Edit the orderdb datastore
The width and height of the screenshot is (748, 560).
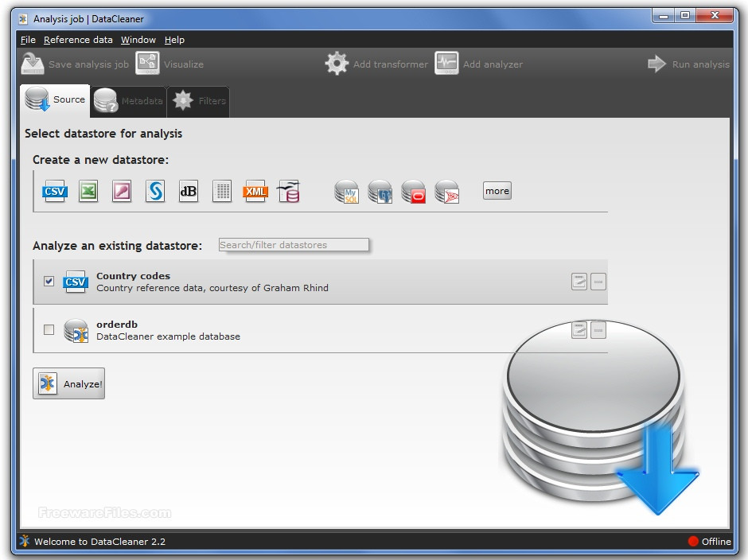tap(579, 330)
